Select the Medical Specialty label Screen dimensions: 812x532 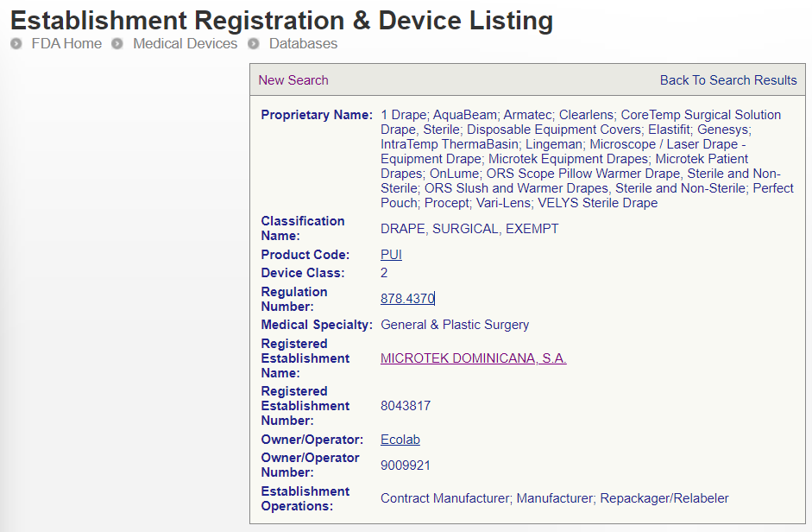pyautogui.click(x=317, y=325)
